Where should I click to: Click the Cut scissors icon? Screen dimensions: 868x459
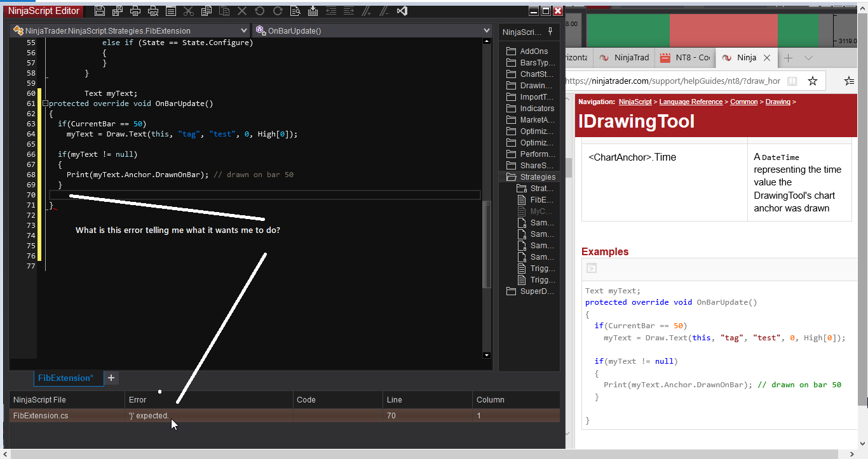tap(188, 11)
